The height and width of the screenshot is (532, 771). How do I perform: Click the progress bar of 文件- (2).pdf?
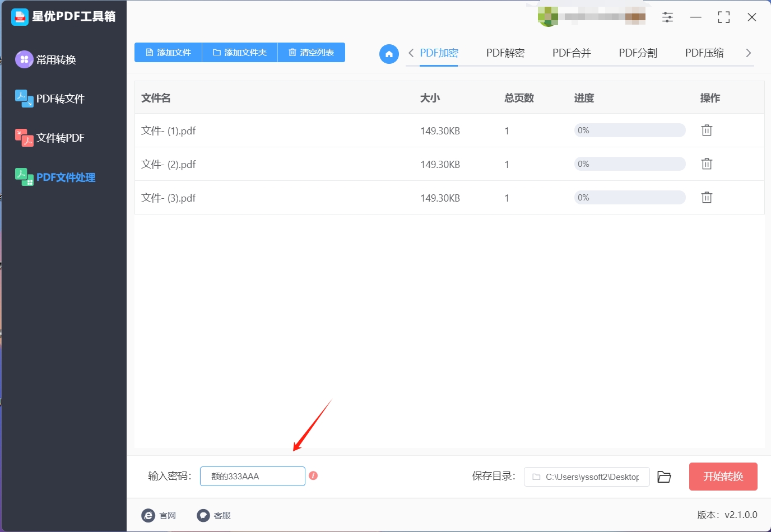pyautogui.click(x=630, y=164)
